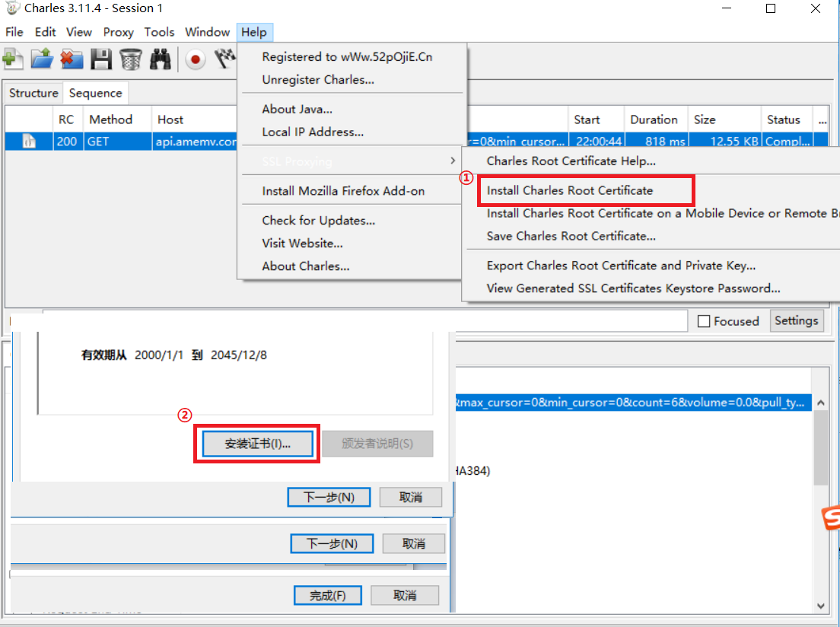The image size is (840, 627).
Task: Open the Proxy menu
Action: (x=118, y=32)
